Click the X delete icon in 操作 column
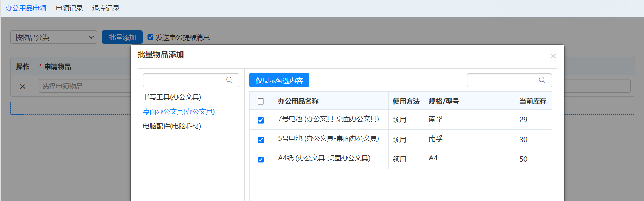The height and width of the screenshot is (201, 644). (22, 86)
